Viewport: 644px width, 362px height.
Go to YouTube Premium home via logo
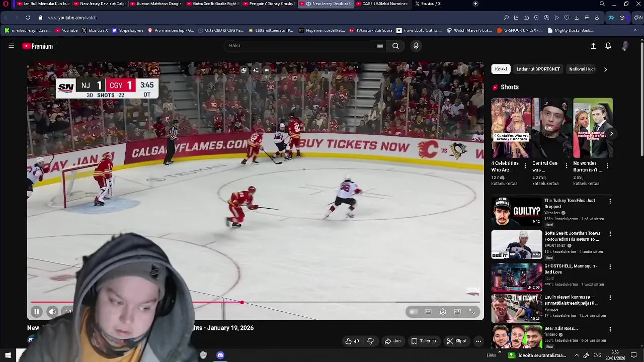click(38, 46)
